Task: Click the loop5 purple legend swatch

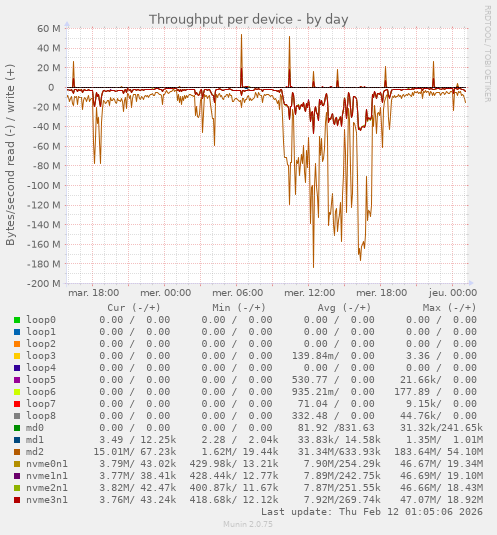Action: pyautogui.click(x=17, y=380)
